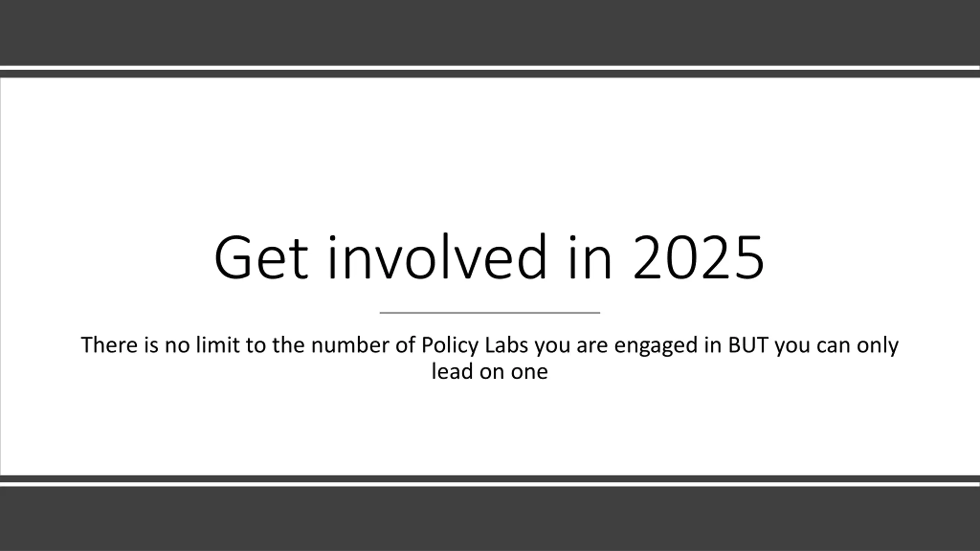Click the word 'in' within the title
Image resolution: width=980 pixels, height=551 pixels.
pyautogui.click(x=590, y=257)
